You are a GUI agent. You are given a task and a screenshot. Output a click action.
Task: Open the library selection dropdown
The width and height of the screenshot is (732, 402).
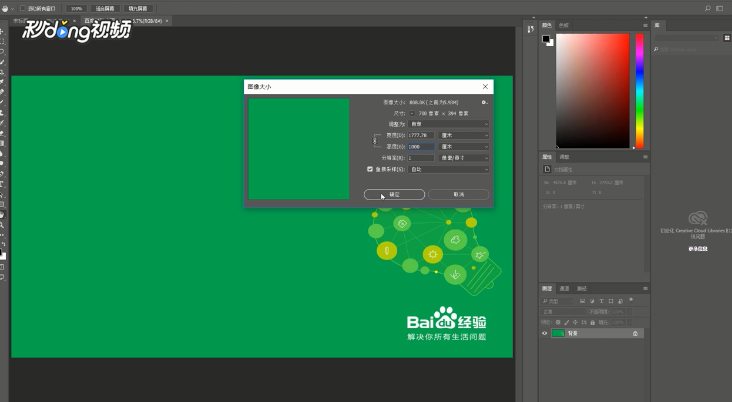pos(687,38)
